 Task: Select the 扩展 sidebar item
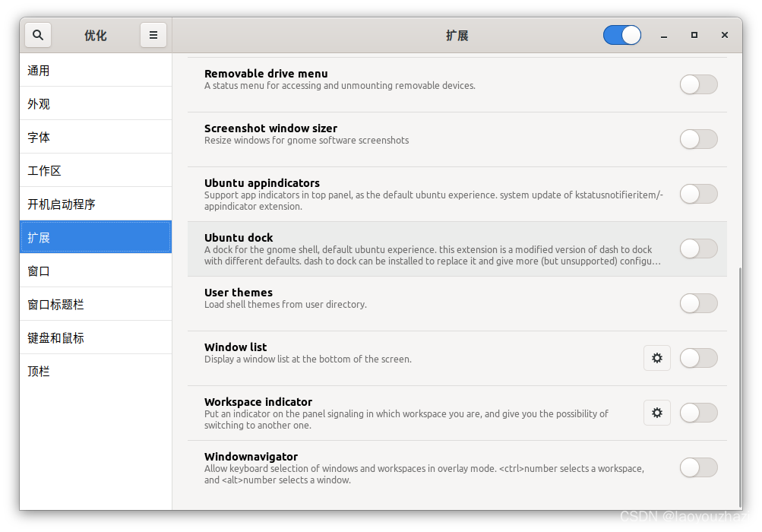click(96, 237)
